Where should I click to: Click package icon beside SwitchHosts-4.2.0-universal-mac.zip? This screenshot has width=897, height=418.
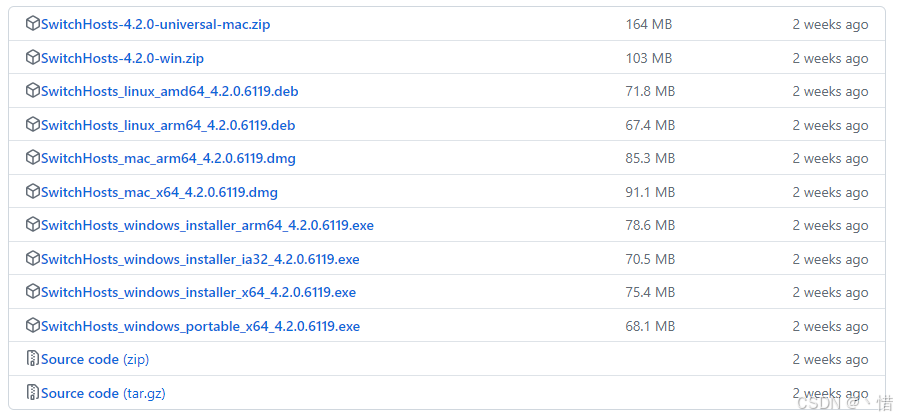point(33,25)
